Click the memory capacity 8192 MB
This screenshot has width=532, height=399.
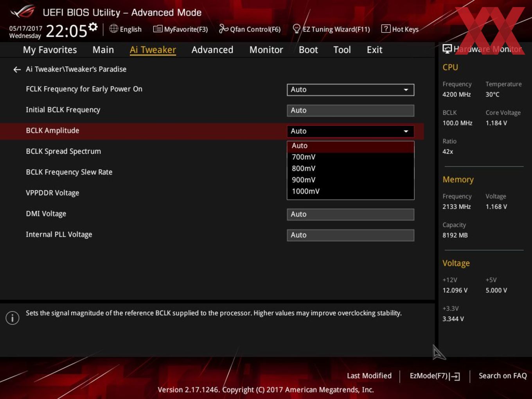pyautogui.click(x=455, y=235)
